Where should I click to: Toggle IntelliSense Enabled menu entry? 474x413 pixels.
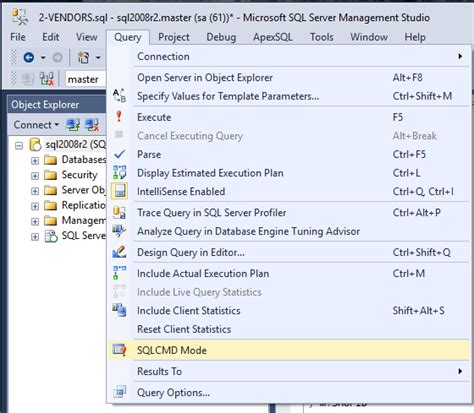289,191
